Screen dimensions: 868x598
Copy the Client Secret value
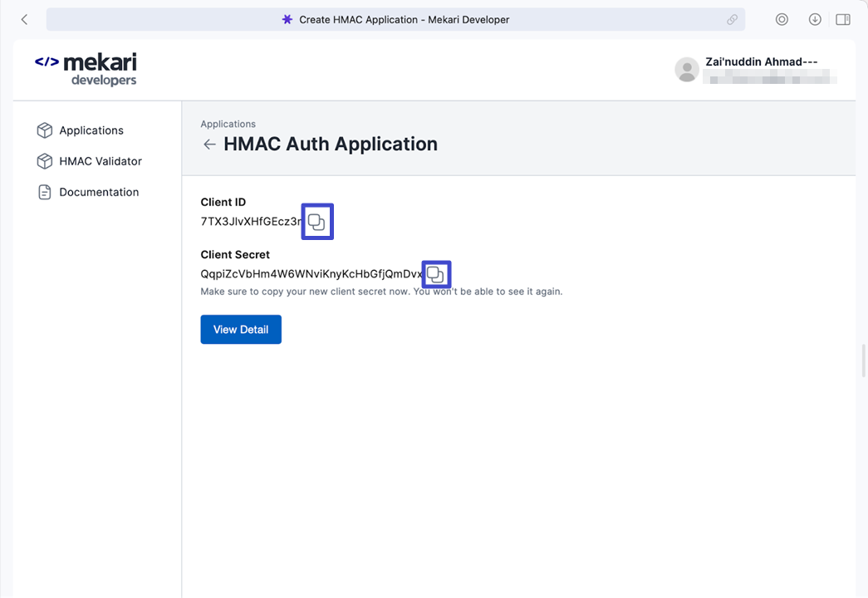pyautogui.click(x=435, y=275)
